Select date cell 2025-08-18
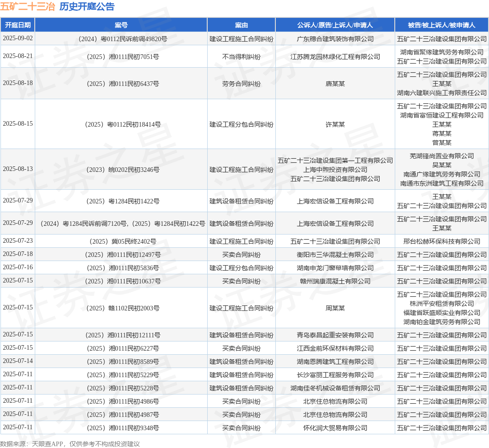This screenshot has width=489, height=448. click(x=18, y=83)
